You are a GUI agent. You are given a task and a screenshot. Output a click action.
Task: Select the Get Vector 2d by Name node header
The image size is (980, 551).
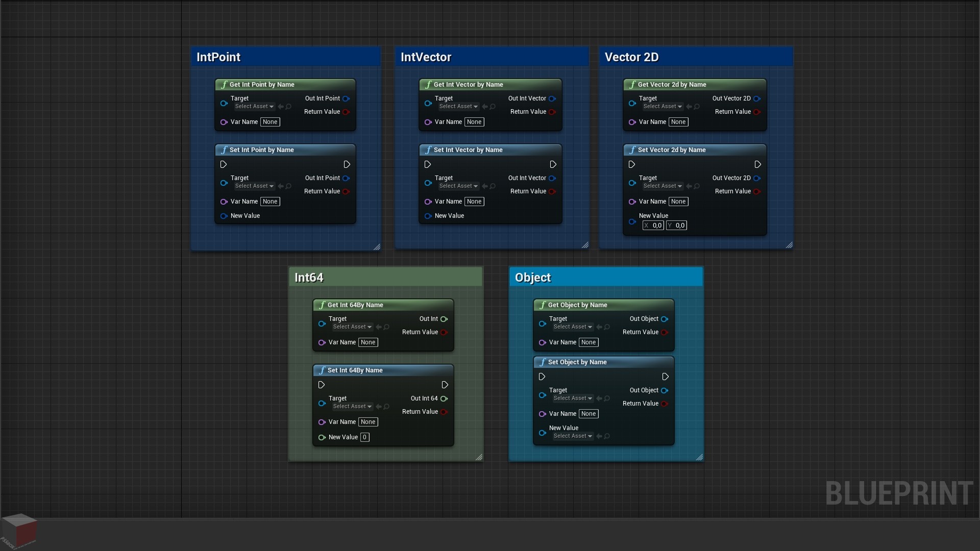tap(695, 85)
